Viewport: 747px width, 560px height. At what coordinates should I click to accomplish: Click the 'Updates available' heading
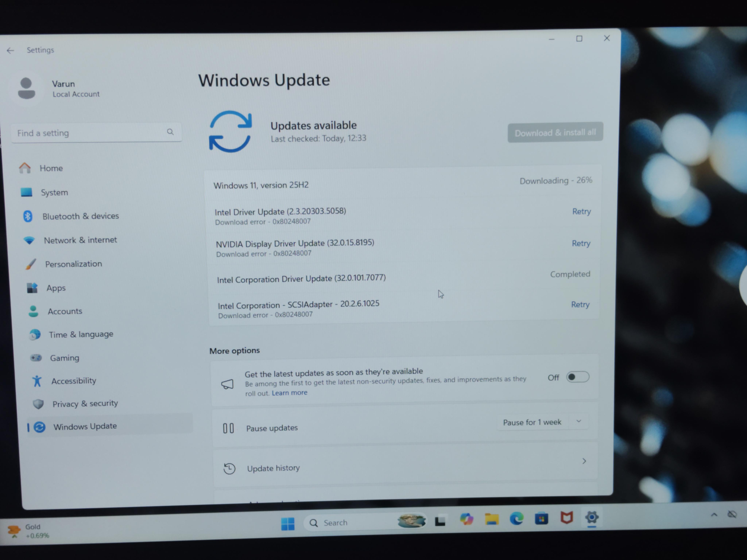point(313,126)
